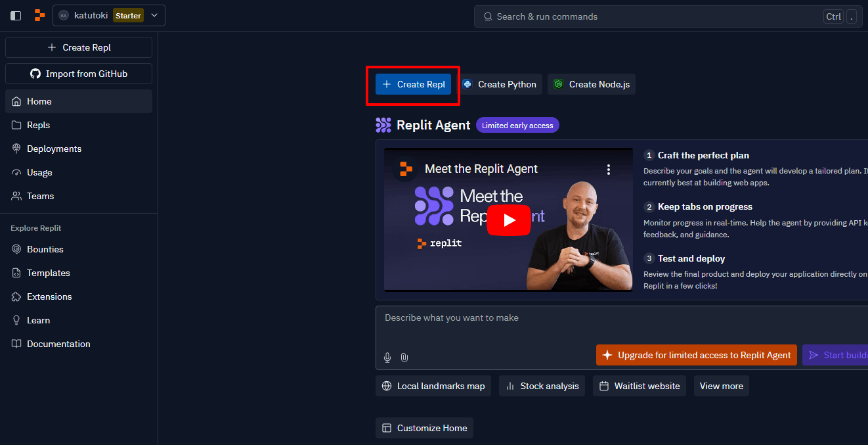Open Repls in the sidebar
The width and height of the screenshot is (868, 445).
pyautogui.click(x=79, y=125)
